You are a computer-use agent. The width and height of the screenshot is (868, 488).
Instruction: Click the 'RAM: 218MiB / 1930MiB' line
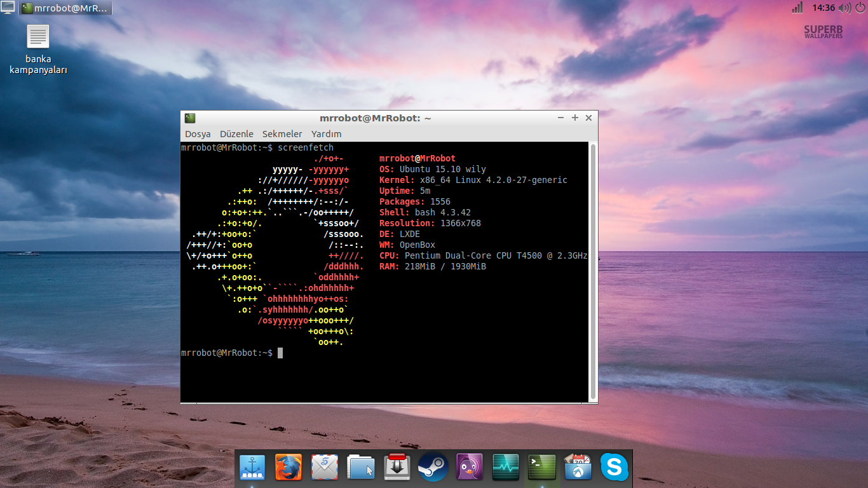(433, 267)
